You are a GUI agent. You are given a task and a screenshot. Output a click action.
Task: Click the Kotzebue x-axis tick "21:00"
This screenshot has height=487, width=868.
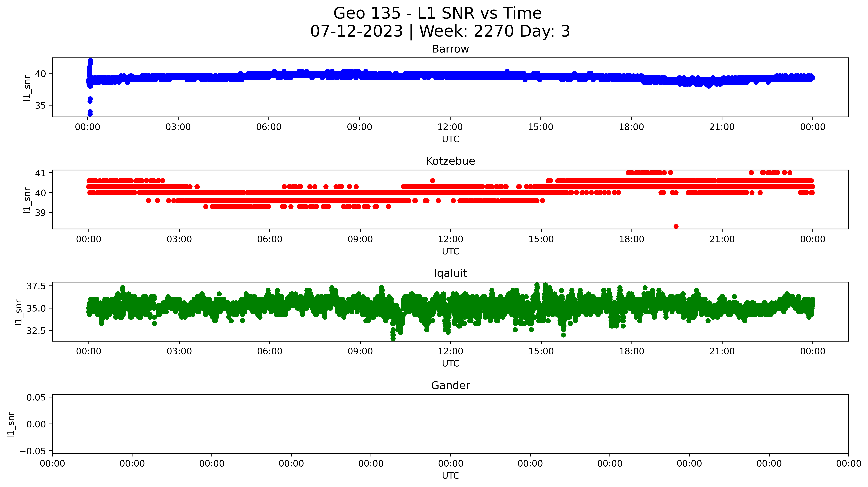[722, 239]
